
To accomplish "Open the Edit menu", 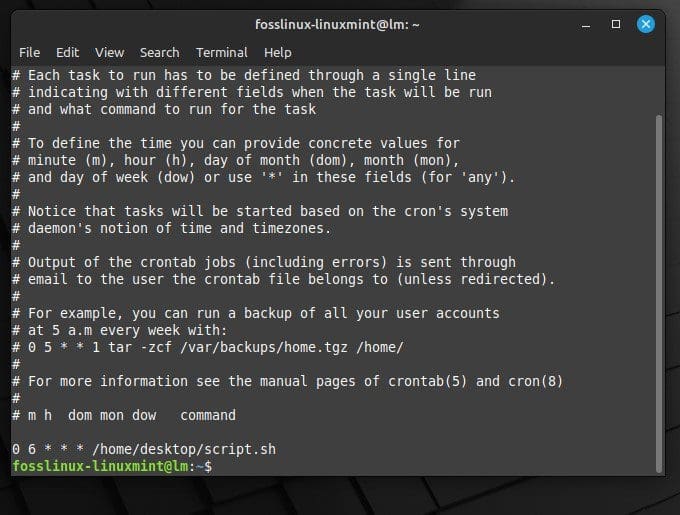I will [x=67, y=52].
